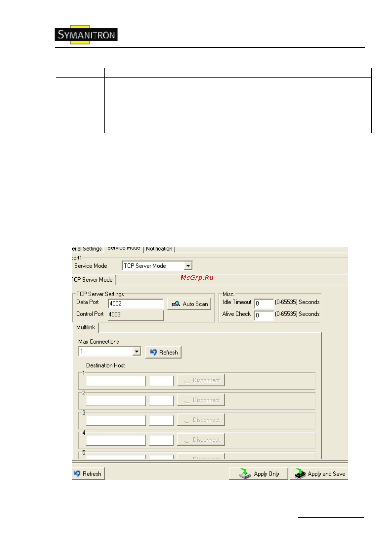
Task: Click Destination Host 1 address field
Action: 116,381
